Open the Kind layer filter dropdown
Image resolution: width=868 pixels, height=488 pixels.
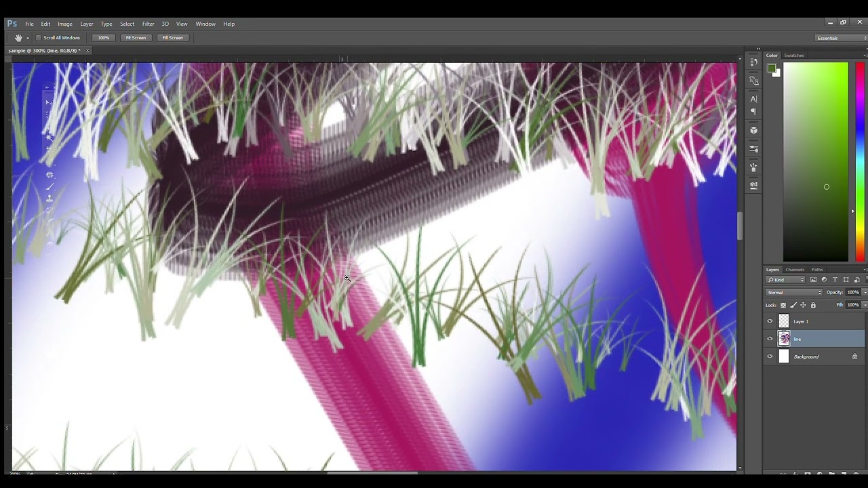pos(786,280)
